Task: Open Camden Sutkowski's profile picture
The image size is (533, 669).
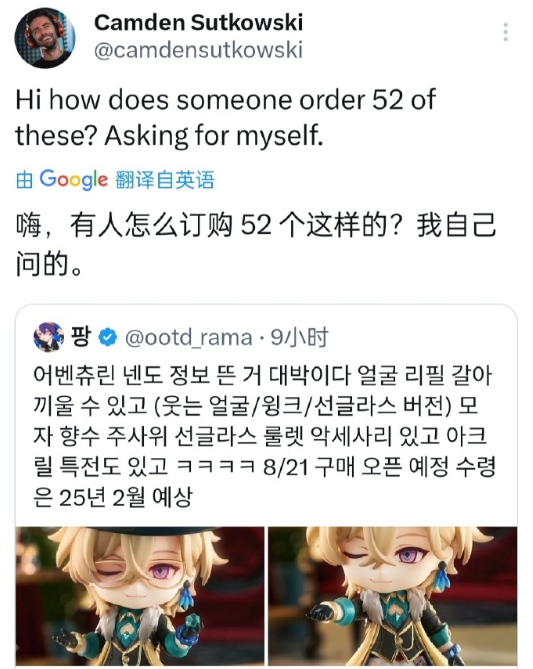Action: (x=45, y=38)
